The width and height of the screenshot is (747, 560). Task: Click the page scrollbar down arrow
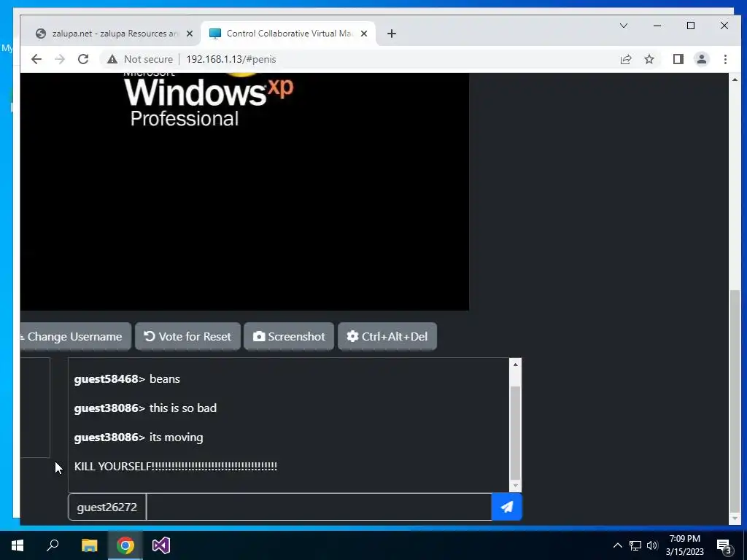coord(735,518)
